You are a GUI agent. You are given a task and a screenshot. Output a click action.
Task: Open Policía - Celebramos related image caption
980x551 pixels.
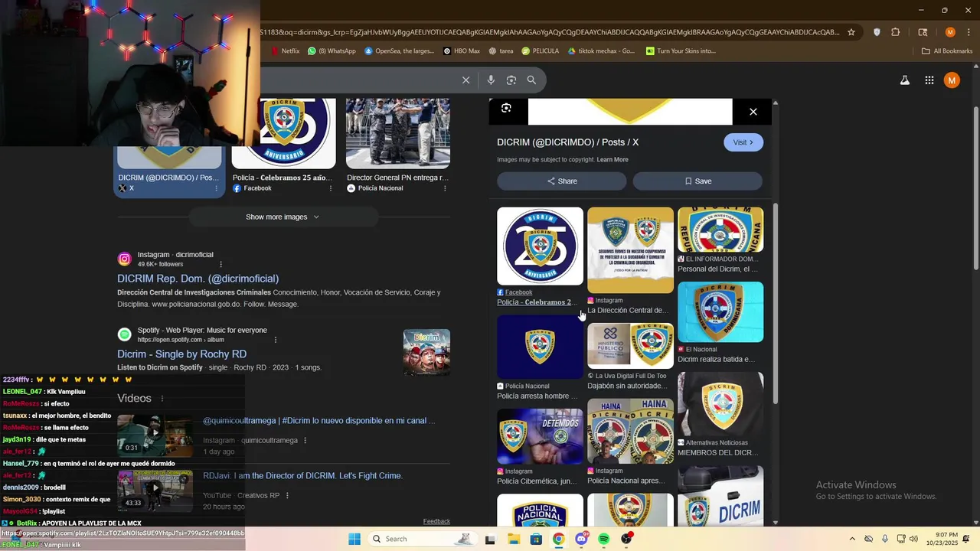tap(537, 302)
